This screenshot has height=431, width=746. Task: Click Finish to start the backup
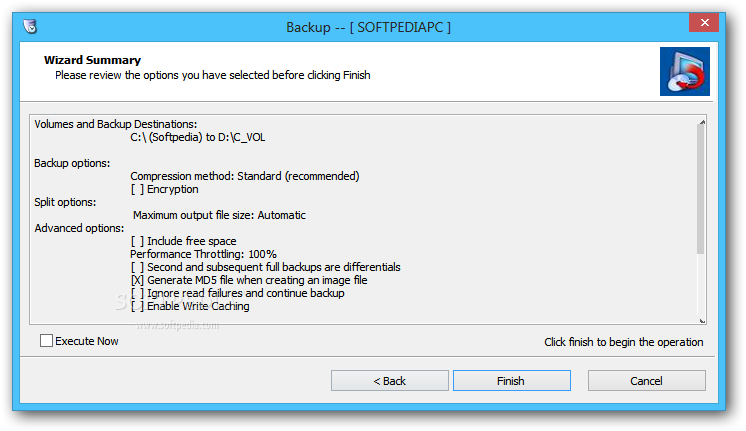tap(511, 381)
